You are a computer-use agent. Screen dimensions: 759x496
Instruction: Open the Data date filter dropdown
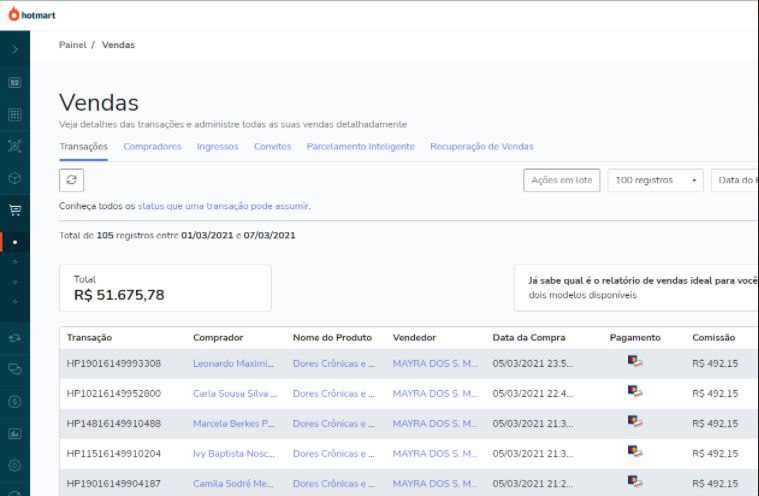point(736,181)
